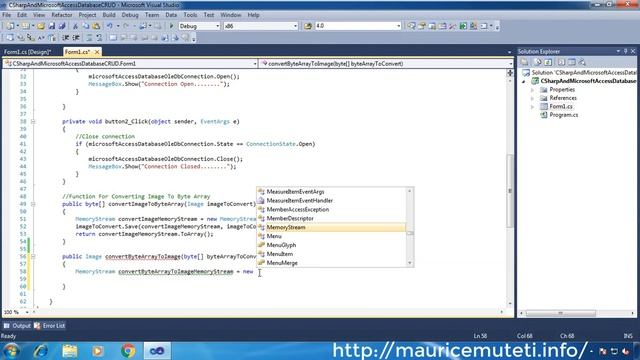This screenshot has height=360, width=640.
Task: Select MenuItem in the IntelliSense list
Action: point(331,254)
